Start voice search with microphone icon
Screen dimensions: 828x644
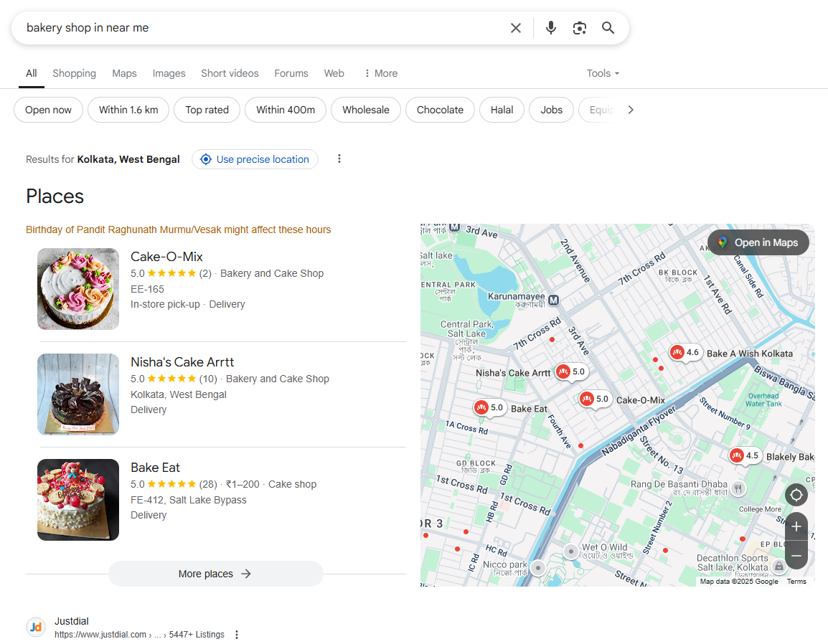[x=551, y=28]
